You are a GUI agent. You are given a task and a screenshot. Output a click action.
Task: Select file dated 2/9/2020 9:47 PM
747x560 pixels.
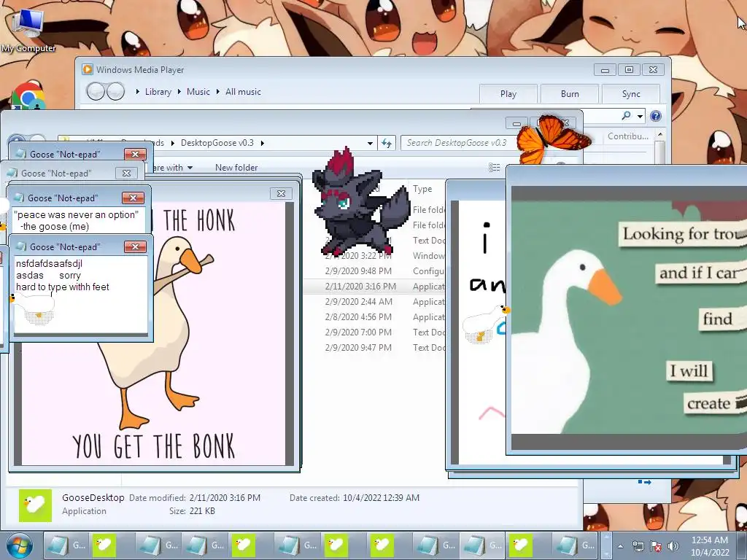click(x=358, y=347)
